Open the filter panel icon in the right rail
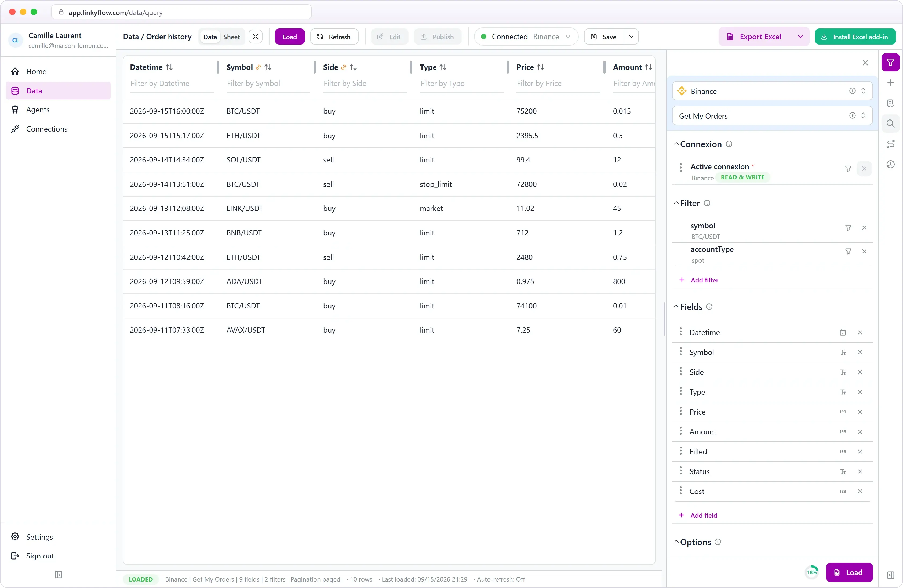903x588 pixels. [890, 63]
